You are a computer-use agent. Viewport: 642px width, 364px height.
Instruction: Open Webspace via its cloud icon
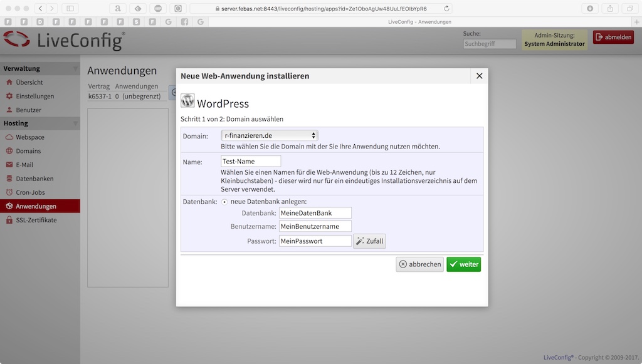[x=9, y=137]
